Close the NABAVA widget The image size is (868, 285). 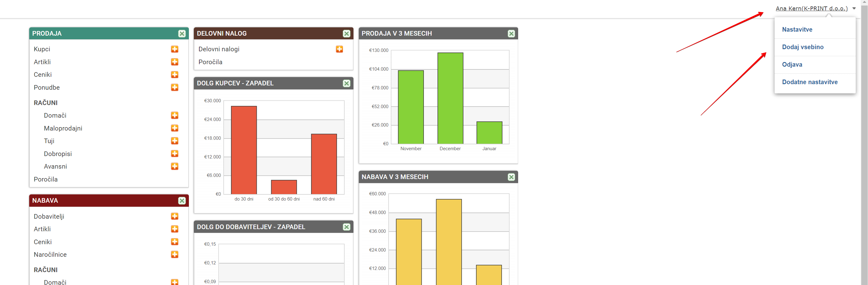(x=182, y=201)
